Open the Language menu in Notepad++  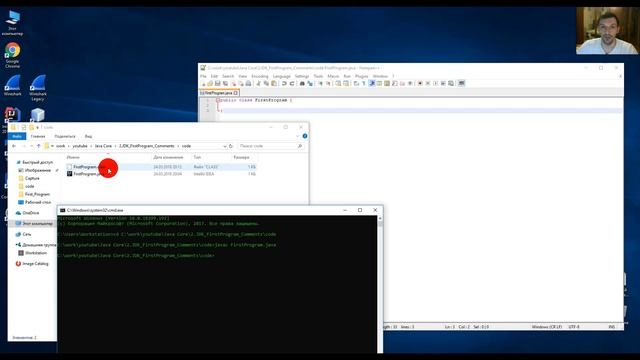[282, 76]
